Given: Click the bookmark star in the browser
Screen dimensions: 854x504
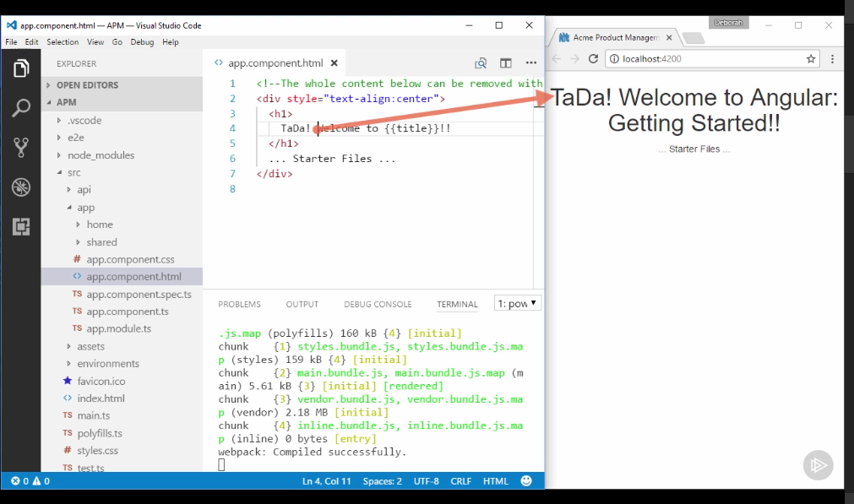Looking at the screenshot, I should 810,58.
